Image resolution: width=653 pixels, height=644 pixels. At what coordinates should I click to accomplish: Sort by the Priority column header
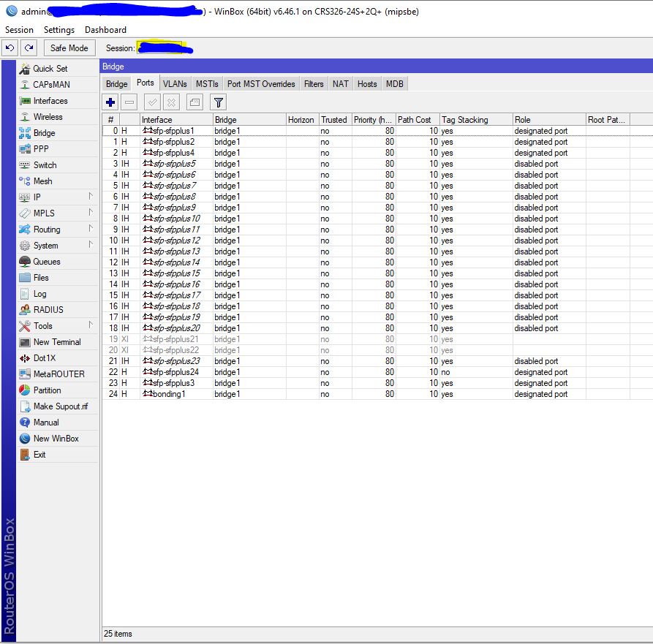coord(374,120)
